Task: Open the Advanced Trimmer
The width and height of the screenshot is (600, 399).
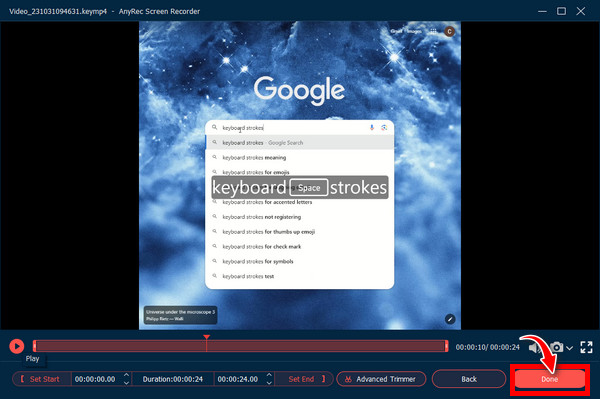Action: (x=381, y=379)
